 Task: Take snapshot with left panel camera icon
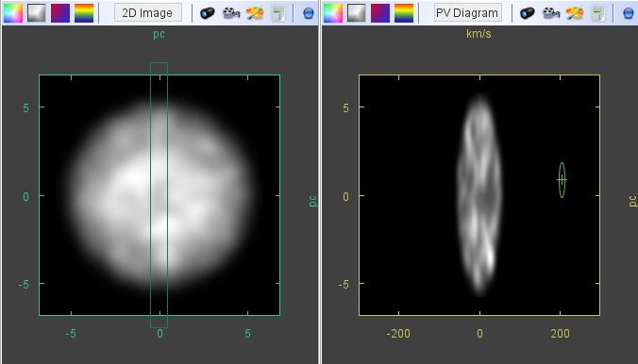208,13
